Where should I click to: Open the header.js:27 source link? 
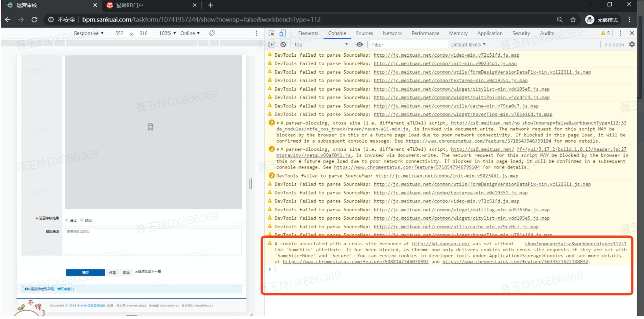pos(571,149)
